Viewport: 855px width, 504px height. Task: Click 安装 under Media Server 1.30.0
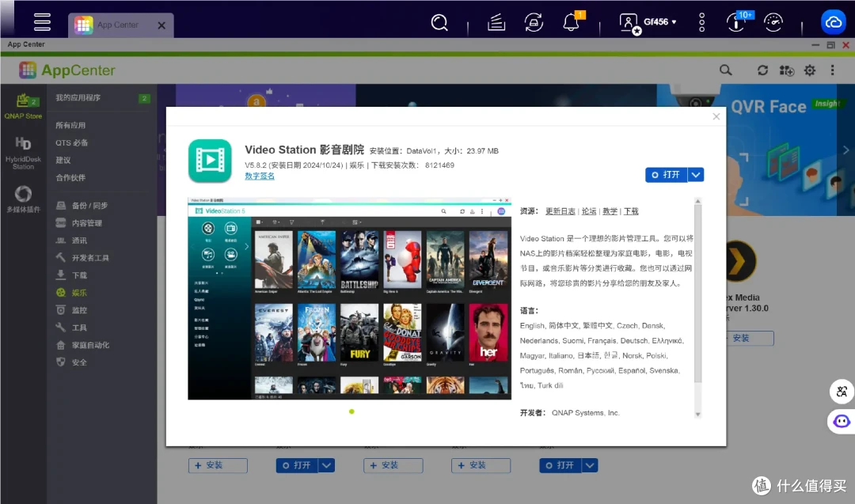pyautogui.click(x=750, y=339)
